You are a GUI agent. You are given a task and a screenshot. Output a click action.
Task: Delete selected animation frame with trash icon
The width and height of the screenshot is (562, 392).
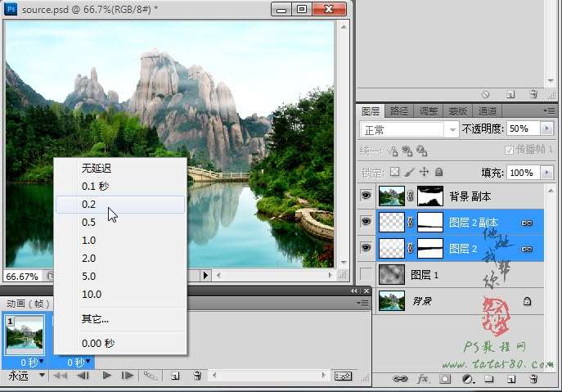coord(197,376)
